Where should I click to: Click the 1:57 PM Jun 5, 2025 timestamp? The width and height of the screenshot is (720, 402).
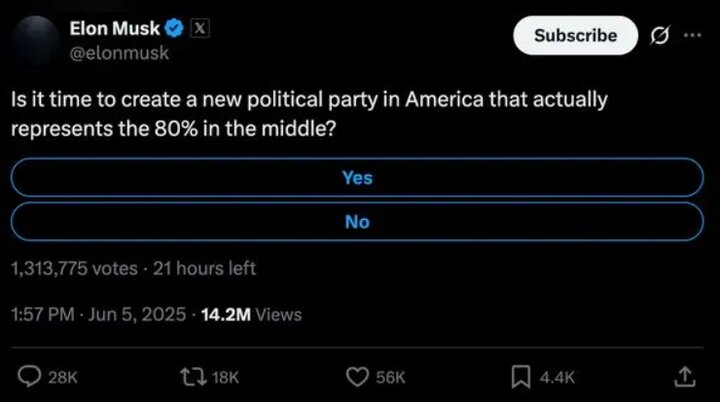point(98,314)
